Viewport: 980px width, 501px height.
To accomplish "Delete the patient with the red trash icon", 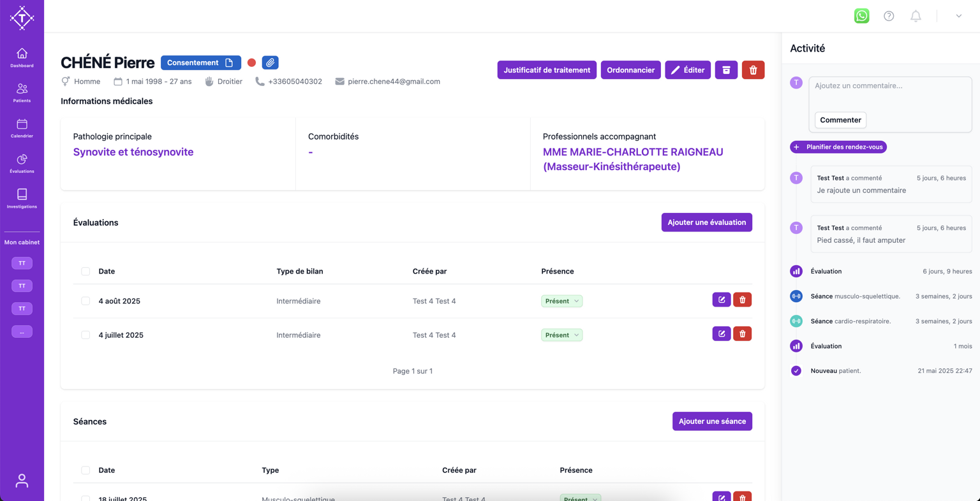I will coord(753,70).
